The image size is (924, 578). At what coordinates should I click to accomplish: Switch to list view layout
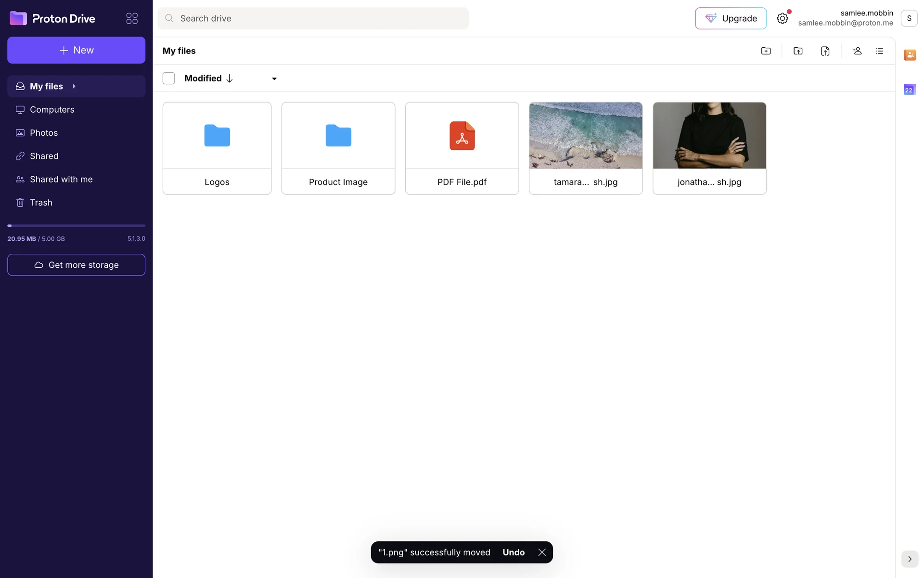pyautogui.click(x=879, y=51)
